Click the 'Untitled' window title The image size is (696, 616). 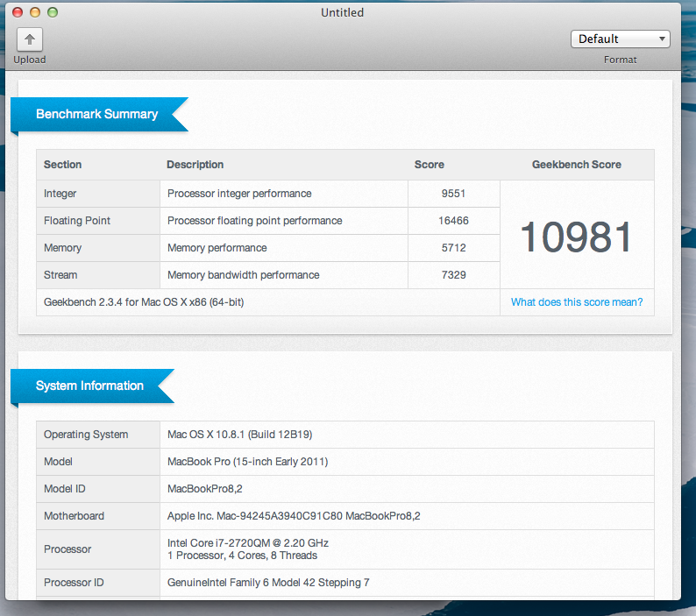coord(342,12)
